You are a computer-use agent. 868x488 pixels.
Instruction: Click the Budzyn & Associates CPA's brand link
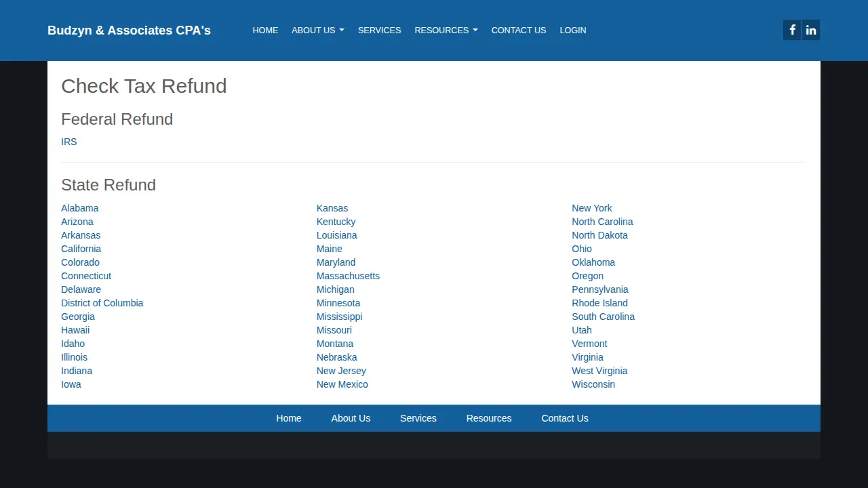(129, 30)
